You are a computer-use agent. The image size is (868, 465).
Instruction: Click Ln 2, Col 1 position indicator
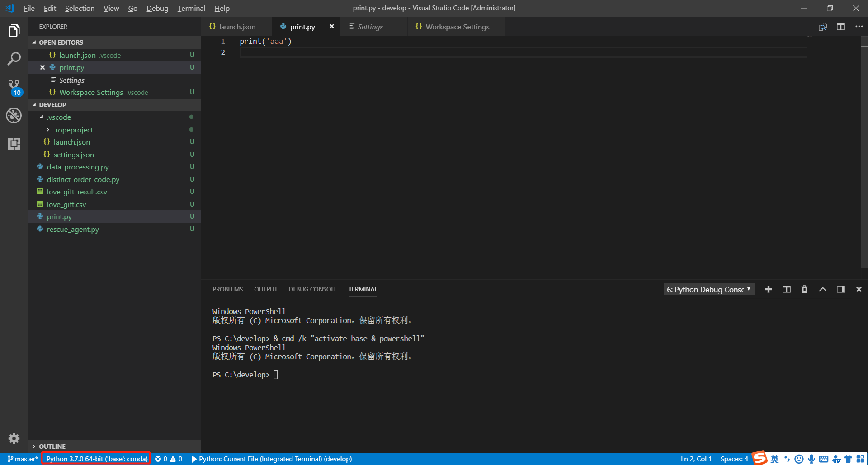[x=696, y=459]
